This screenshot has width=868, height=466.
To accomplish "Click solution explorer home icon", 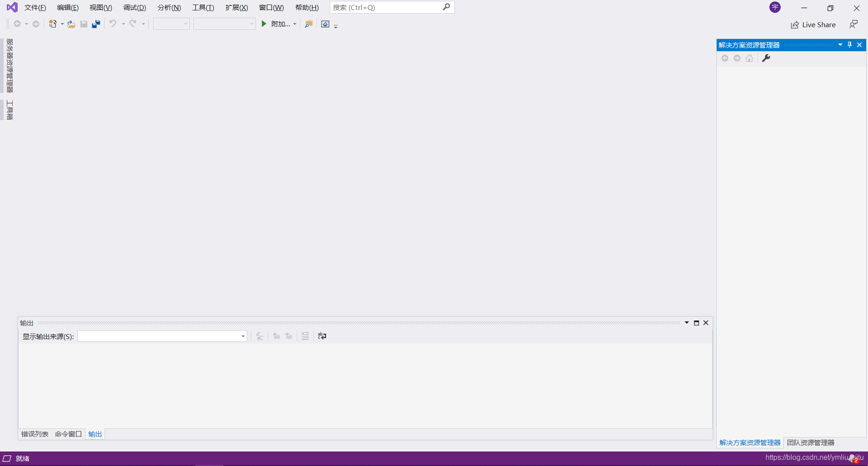I will 749,58.
